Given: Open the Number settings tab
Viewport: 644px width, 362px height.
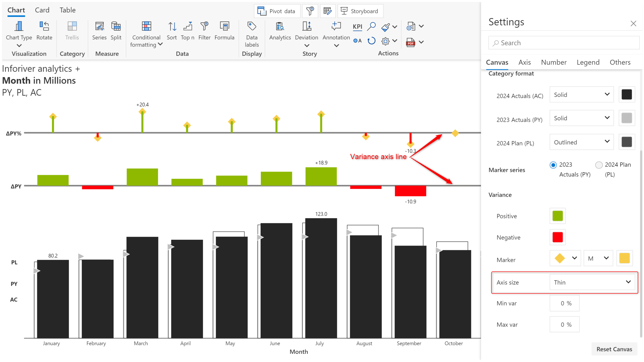Looking at the screenshot, I should coord(554,62).
